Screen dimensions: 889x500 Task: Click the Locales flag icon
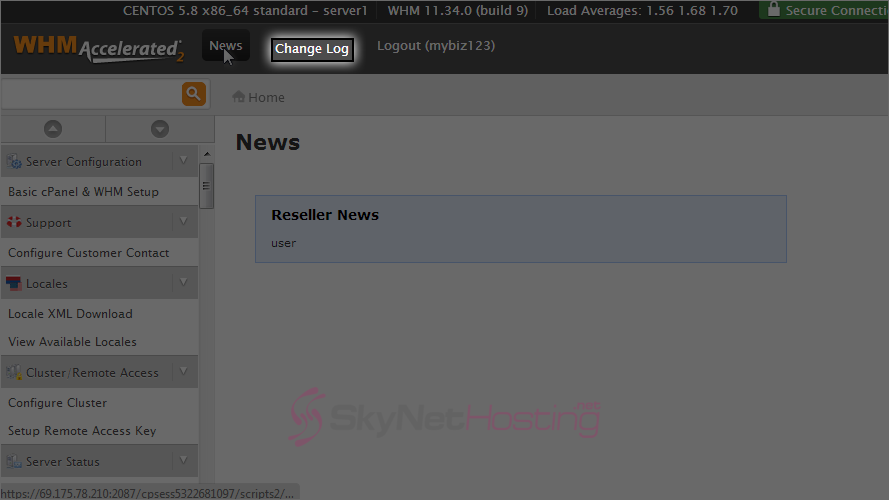[x=14, y=283]
